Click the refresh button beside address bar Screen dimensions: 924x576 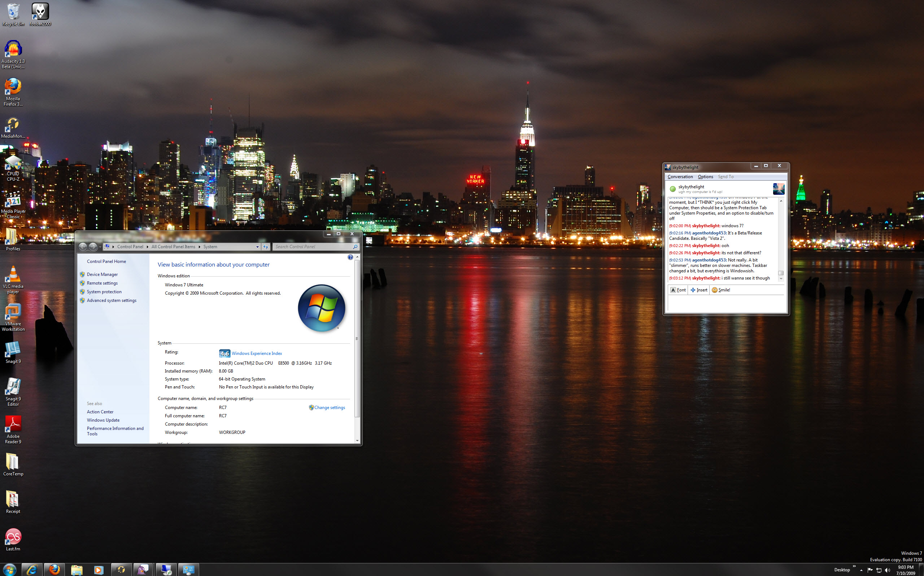266,247
